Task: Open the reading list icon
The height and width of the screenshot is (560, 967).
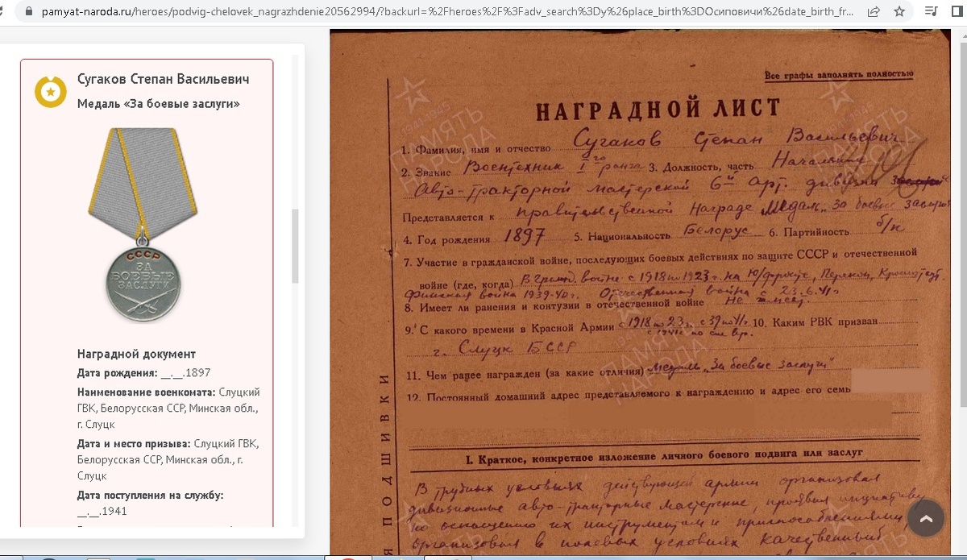Action: (x=931, y=11)
